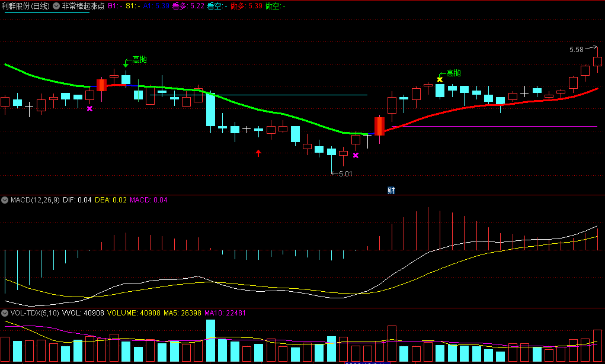Screen dimensions: 605x364
Task: Click the DIF: 0.04 readout
Action: 77,199
